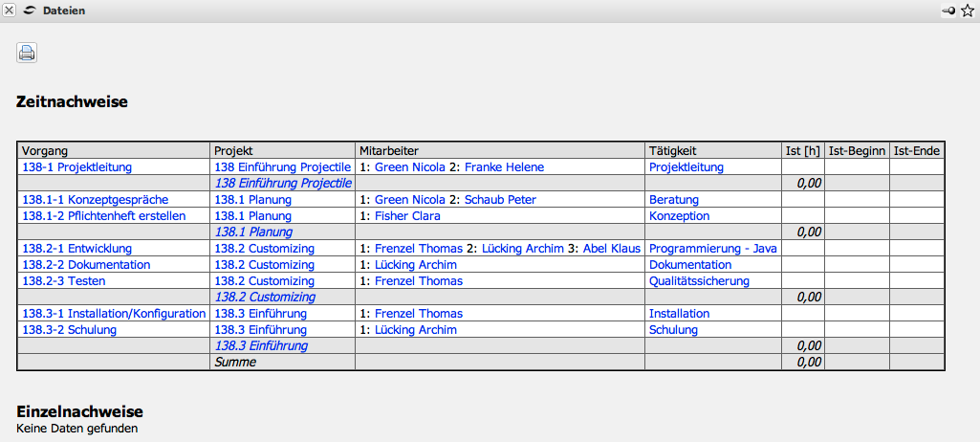980x442 pixels.
Task: Open the 138.3-1 Installation/Konfiguration task
Action: click(x=114, y=314)
